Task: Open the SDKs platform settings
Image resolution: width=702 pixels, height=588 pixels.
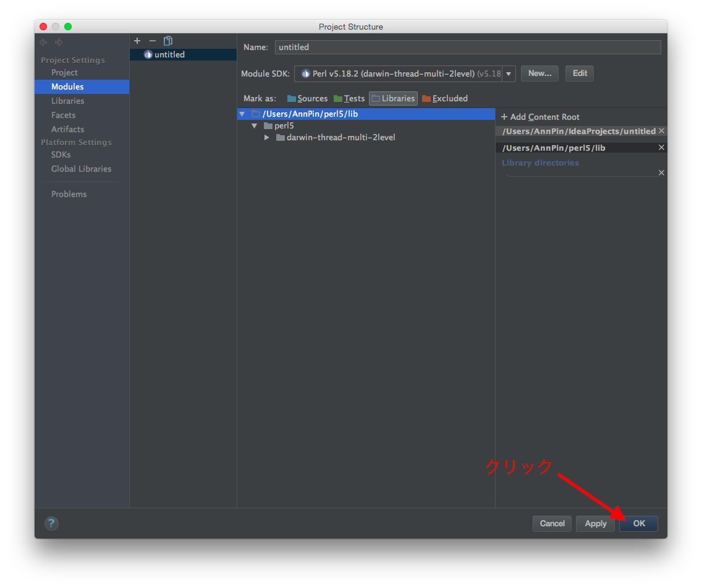Action: point(61,154)
